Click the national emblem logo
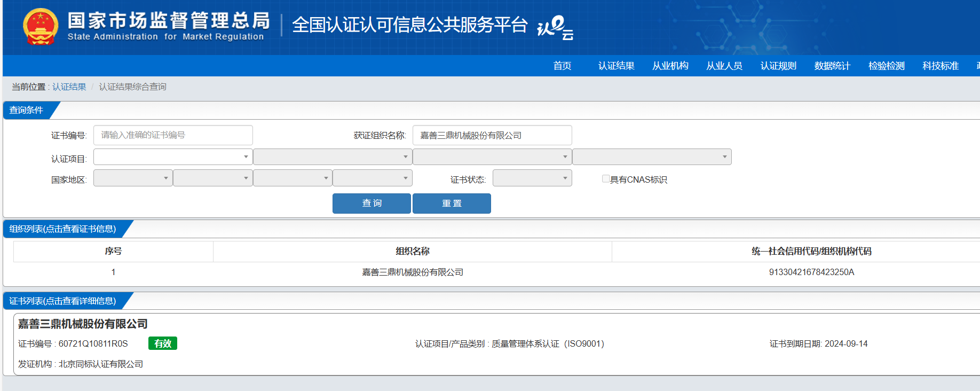Image resolution: width=980 pixels, height=391 pixels. coord(41,26)
